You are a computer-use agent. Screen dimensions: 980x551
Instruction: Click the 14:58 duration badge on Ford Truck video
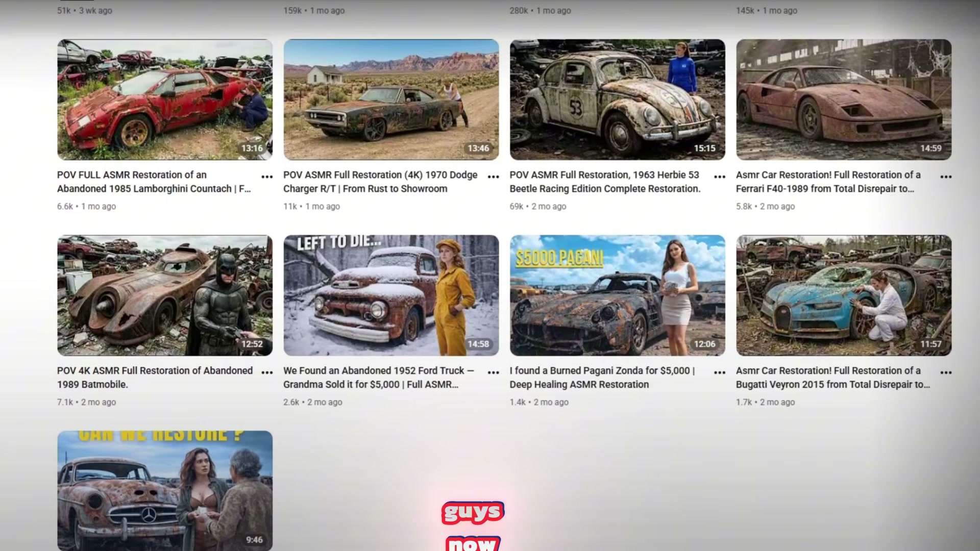point(478,344)
